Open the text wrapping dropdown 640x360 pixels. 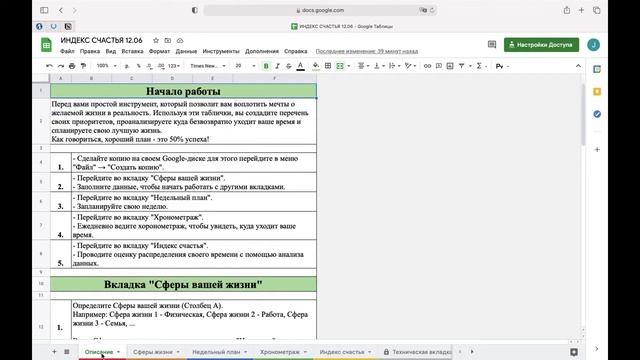[x=394, y=66]
